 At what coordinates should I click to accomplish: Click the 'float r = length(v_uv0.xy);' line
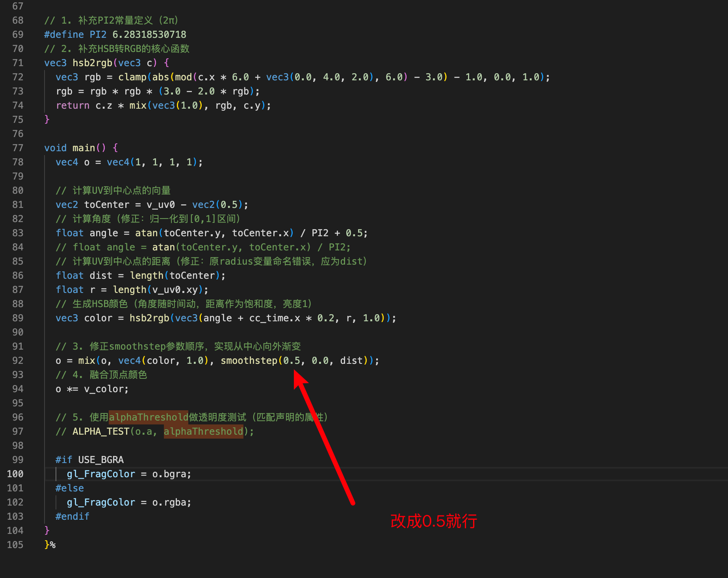click(132, 289)
